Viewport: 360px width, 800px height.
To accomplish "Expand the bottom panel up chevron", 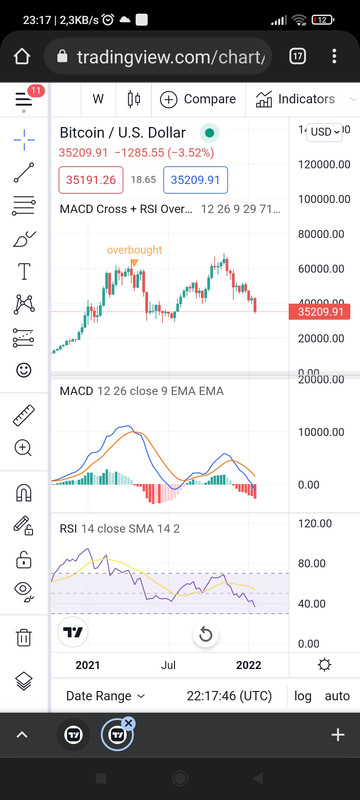I will 22,735.
